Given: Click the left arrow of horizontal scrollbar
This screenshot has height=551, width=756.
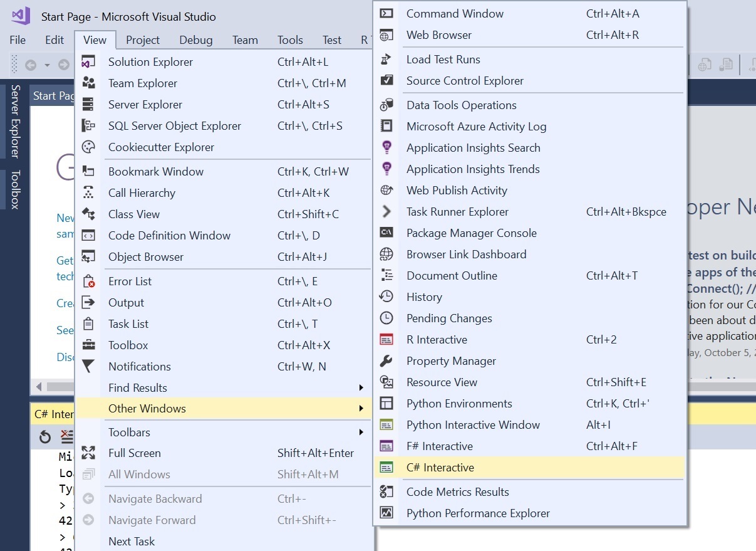Looking at the screenshot, I should click(39, 387).
